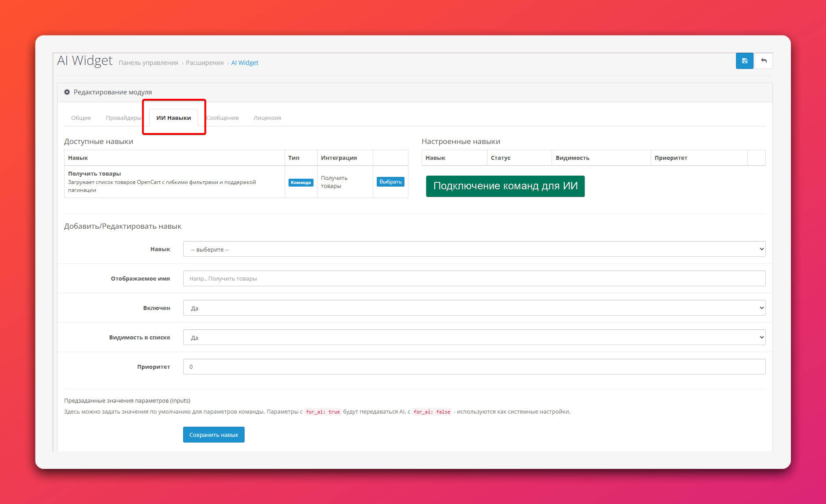Open the Расширения breadcrumb link
Screen dimensions: 826x504
coord(205,63)
